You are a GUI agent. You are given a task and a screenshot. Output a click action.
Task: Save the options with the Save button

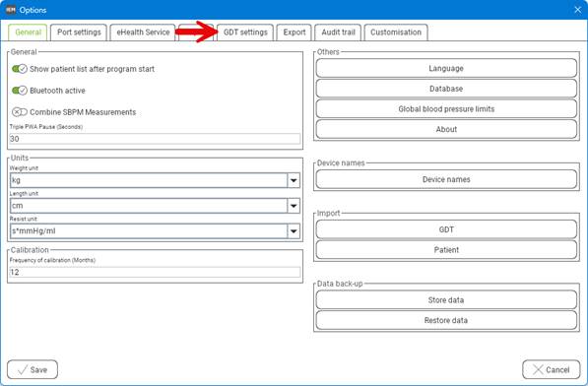tap(33, 370)
